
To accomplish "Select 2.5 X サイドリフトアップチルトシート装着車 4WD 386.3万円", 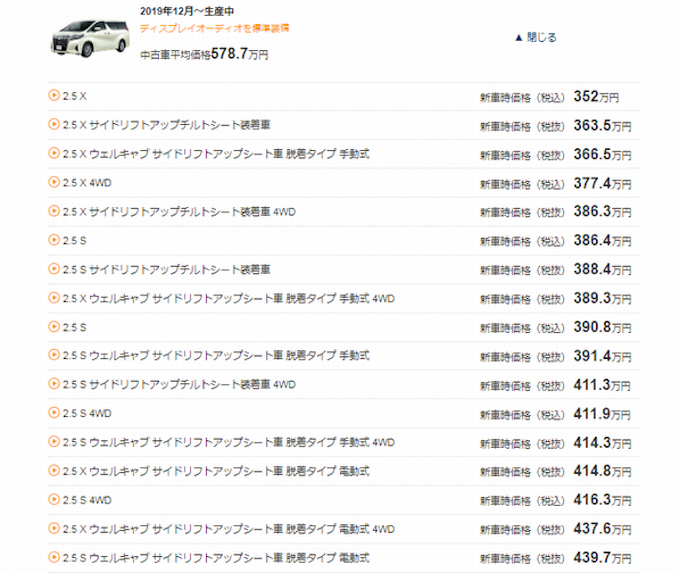I will [x=178, y=211].
